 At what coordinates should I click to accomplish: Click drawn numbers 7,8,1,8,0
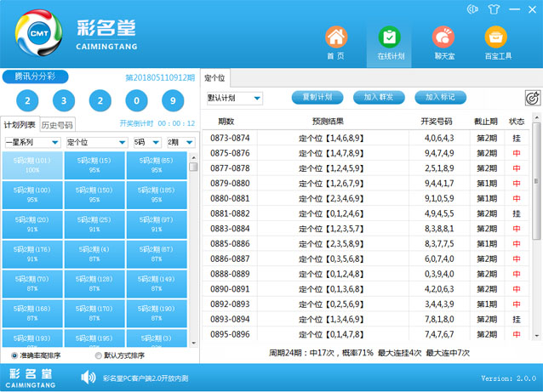click(x=439, y=319)
